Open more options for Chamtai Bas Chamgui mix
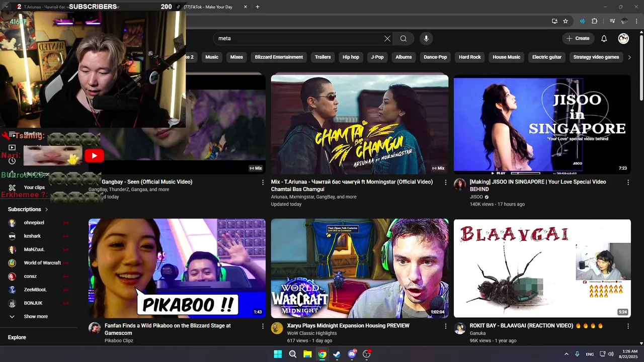The width and height of the screenshot is (644, 362). pos(445,183)
